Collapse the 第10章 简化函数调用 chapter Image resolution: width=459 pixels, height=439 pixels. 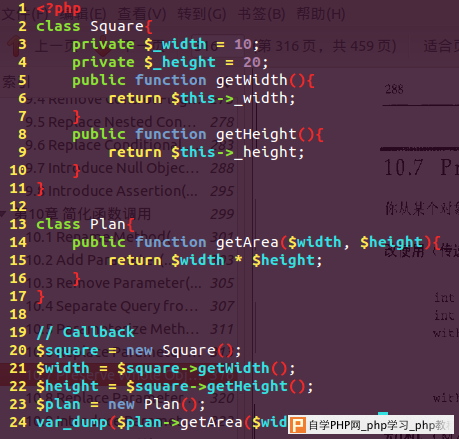coord(3,214)
